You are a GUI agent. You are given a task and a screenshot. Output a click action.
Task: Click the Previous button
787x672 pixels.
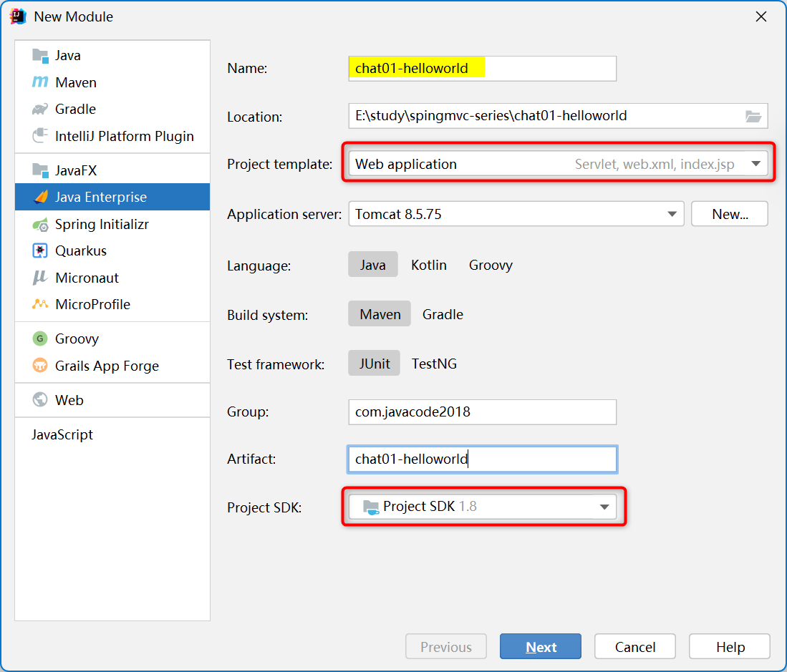445,646
